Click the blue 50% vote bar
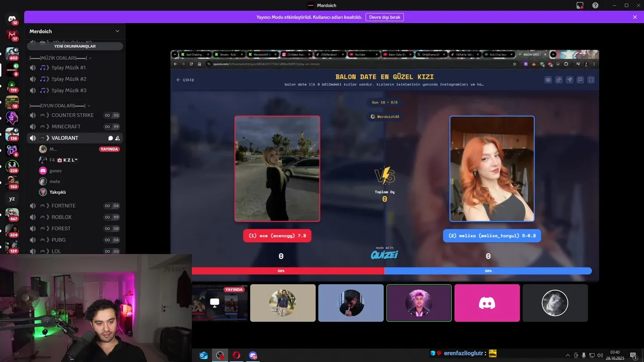 click(488, 271)
